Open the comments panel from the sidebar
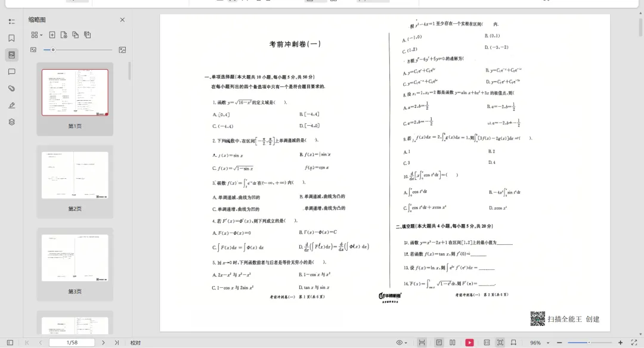The width and height of the screenshot is (644, 348). [x=12, y=72]
